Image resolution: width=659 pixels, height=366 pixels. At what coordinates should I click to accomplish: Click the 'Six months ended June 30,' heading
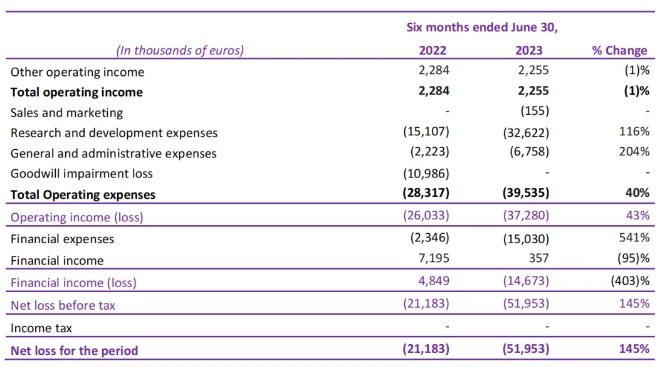tap(482, 28)
